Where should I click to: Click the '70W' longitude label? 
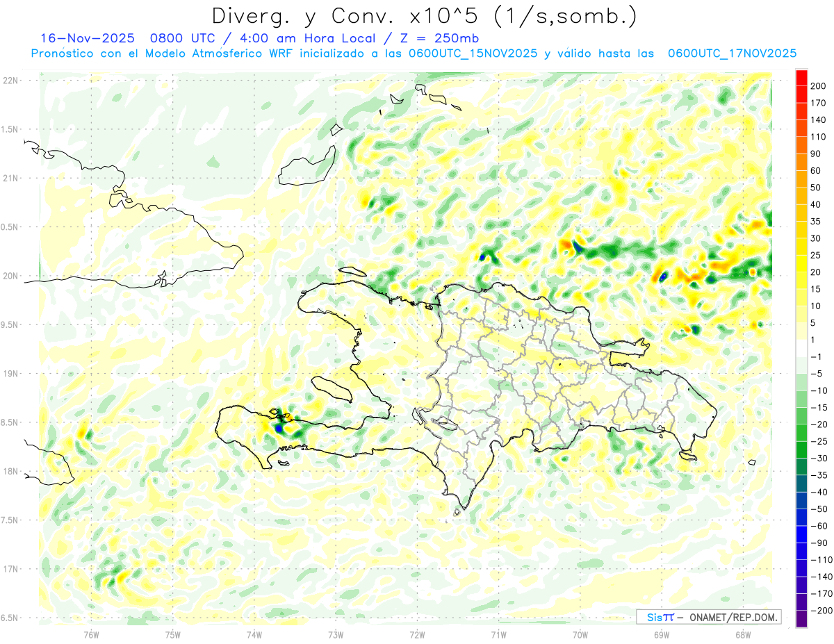(580, 635)
